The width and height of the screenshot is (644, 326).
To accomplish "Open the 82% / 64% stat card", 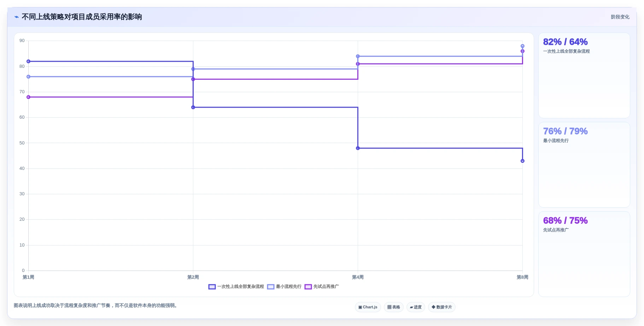I will coord(584,76).
